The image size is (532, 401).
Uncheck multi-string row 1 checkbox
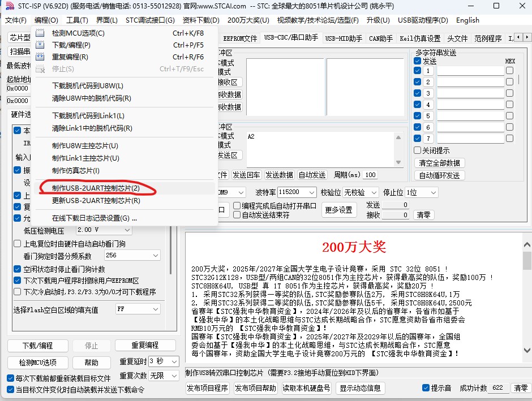418,71
